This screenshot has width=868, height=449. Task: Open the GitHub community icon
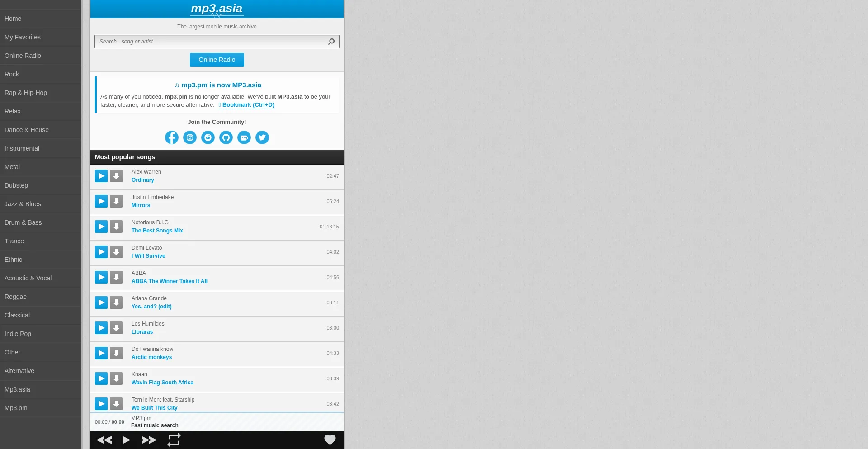(226, 137)
